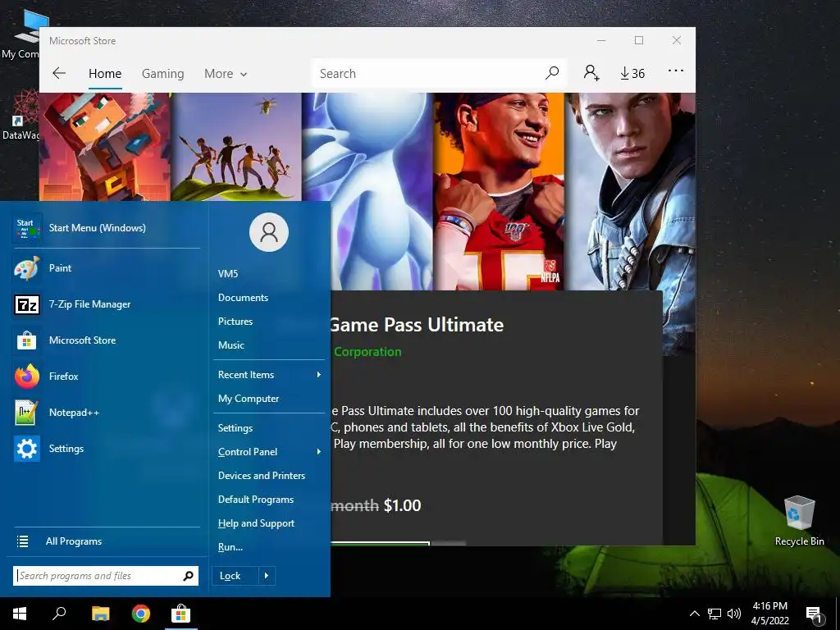Open taskbar Search magnifier
The height and width of the screenshot is (630, 840).
click(x=59, y=614)
